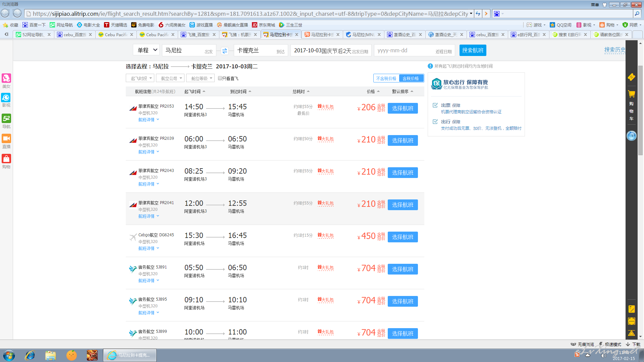Click the shopping cart icon on right panel
This screenshot has width=644, height=362.
[x=631, y=94]
